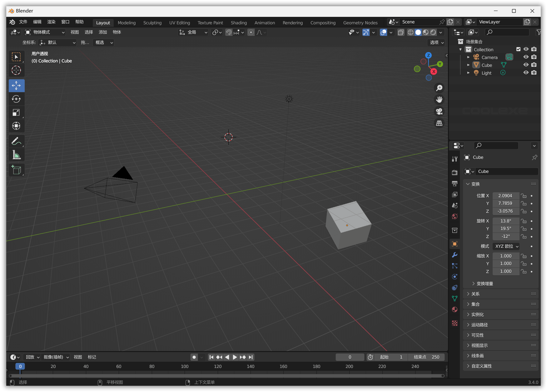547x392 pixels.
Task: Open Material properties with the sphere icon
Action: 455,309
